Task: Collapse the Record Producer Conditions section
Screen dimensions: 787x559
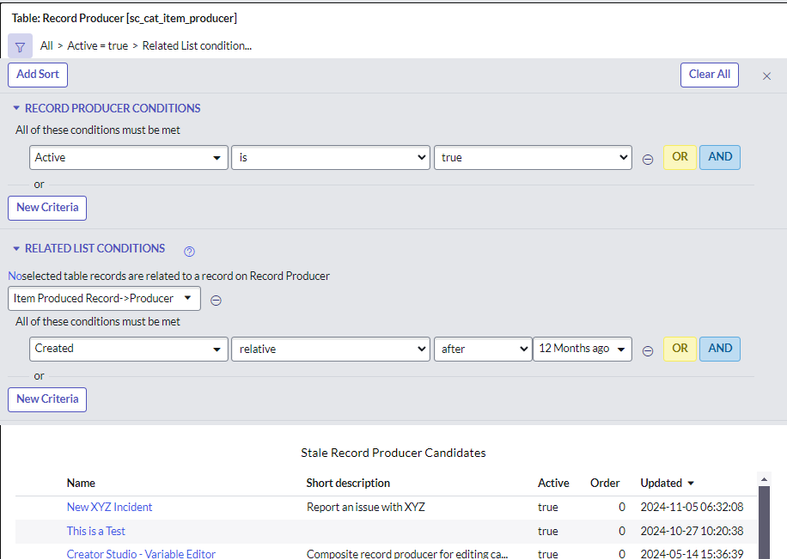Action: [x=16, y=108]
